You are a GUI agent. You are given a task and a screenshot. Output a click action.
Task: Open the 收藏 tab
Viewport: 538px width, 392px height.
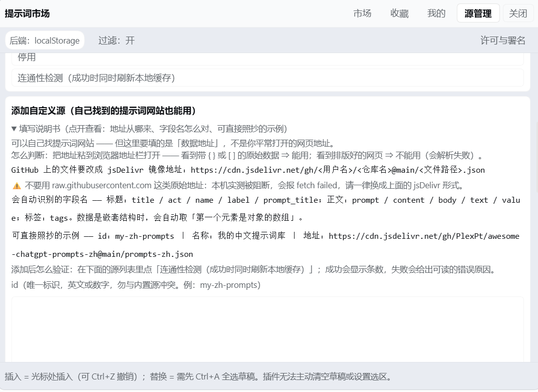(399, 14)
